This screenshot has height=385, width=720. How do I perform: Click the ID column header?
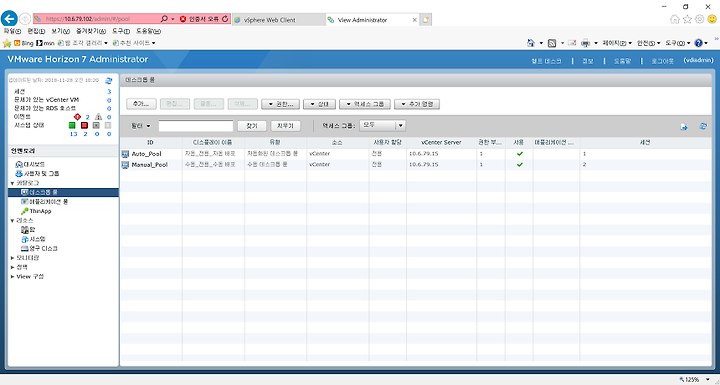pyautogui.click(x=151, y=143)
